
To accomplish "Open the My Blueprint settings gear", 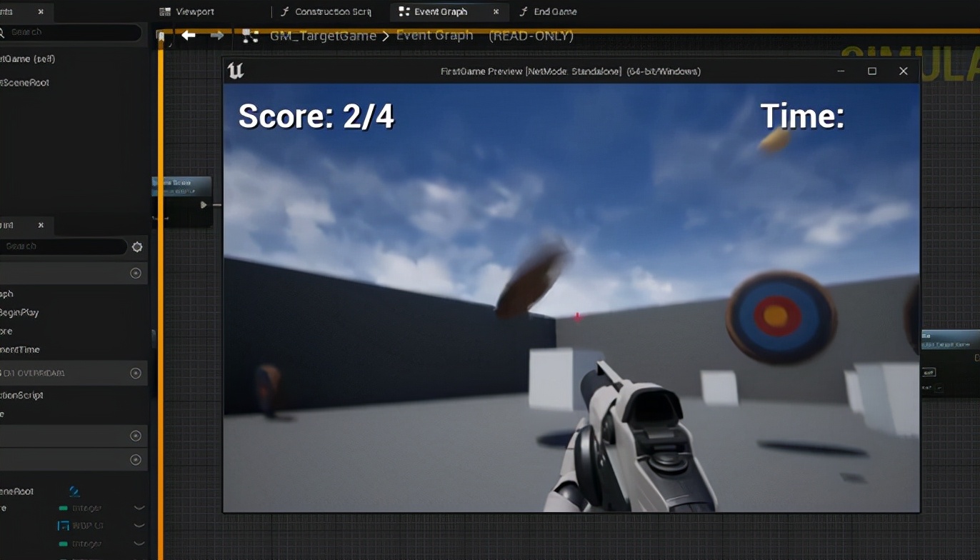I will [x=137, y=247].
